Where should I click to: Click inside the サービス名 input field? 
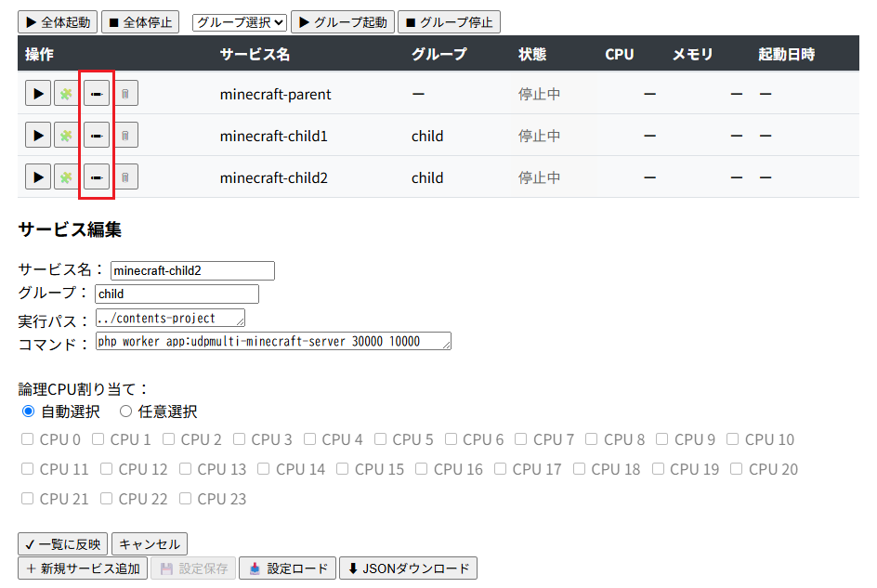coord(191,270)
